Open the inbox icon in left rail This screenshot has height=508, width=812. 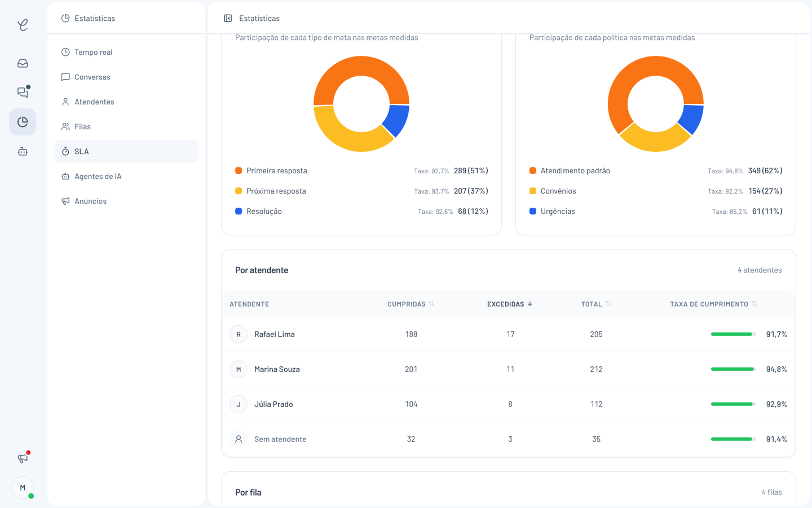click(x=23, y=63)
